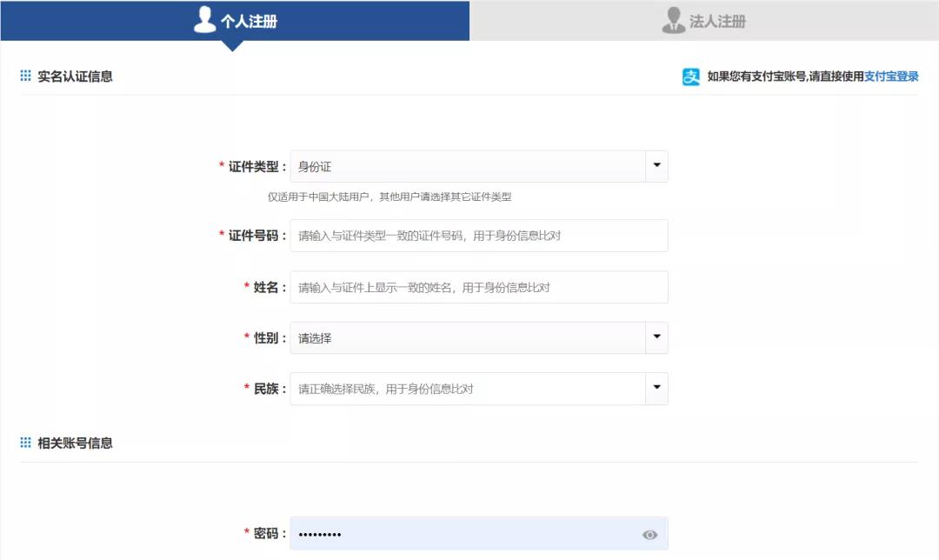Open the 性别 dropdown arrow
This screenshot has width=939, height=560.
[x=656, y=337]
